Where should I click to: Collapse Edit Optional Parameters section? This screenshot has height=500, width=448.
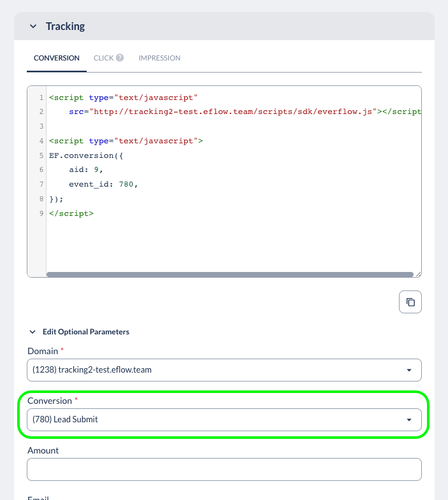(33, 332)
